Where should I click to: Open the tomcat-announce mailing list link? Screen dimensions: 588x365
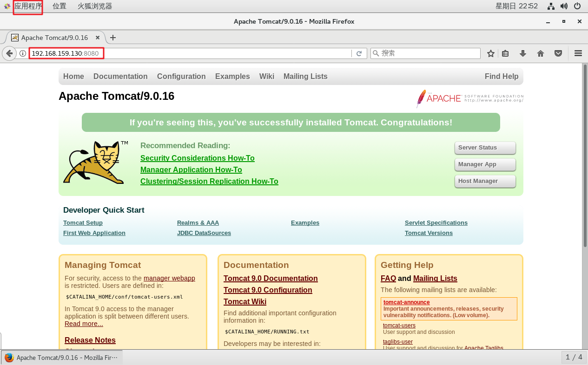406,302
